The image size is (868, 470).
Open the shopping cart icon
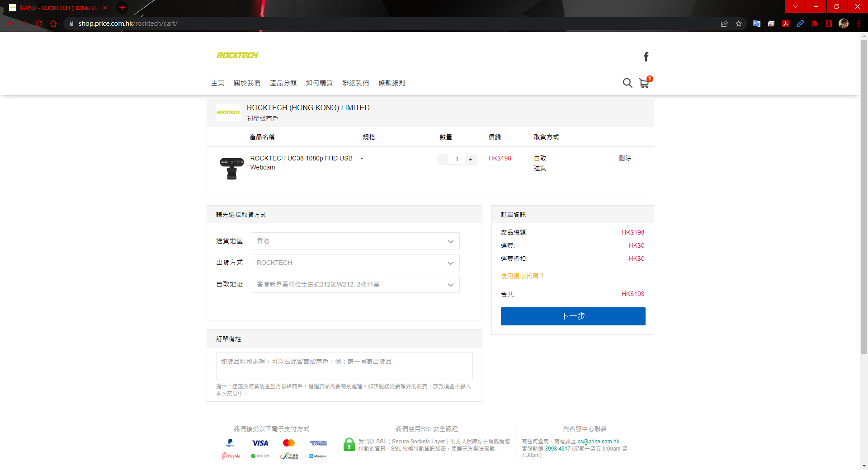coord(644,83)
